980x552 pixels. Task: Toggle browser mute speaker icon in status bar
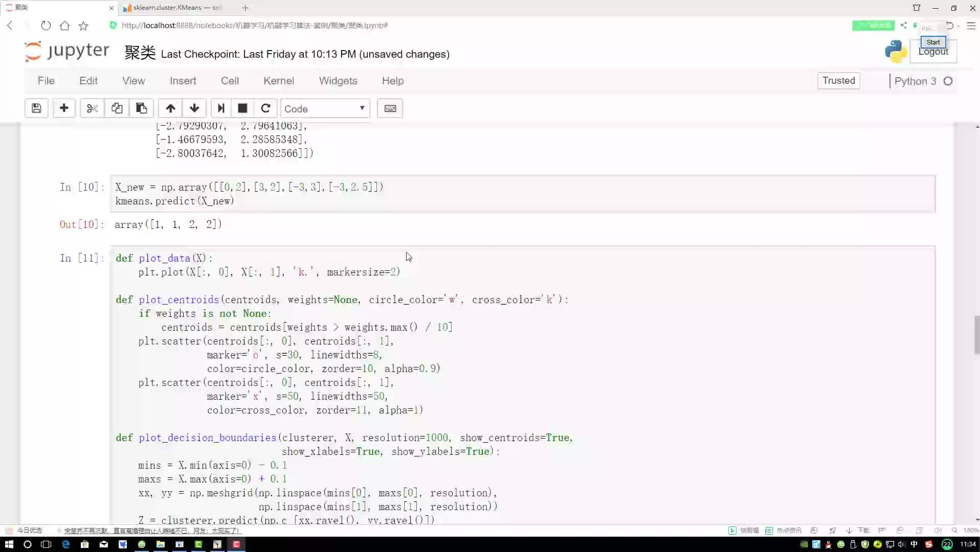point(938,531)
